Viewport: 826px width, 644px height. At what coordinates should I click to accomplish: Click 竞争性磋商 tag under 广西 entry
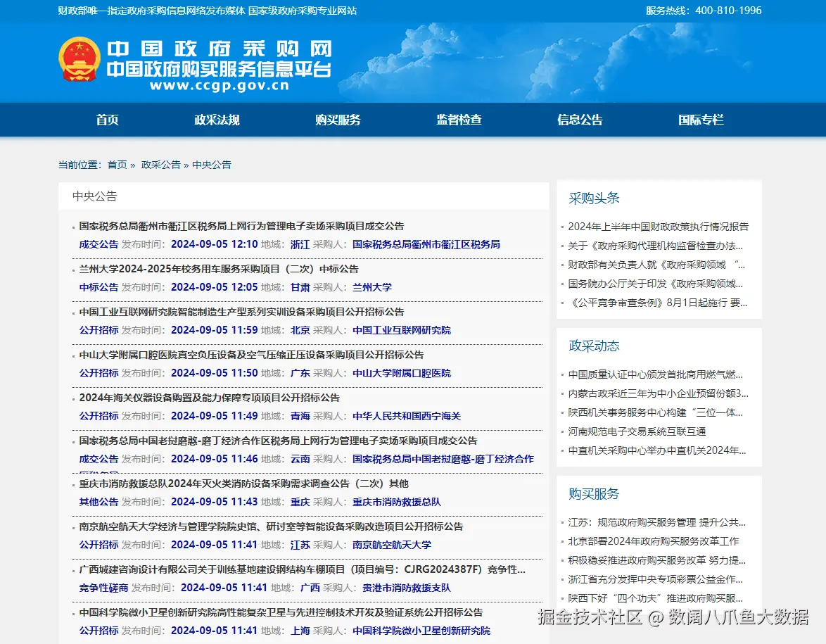103,588
